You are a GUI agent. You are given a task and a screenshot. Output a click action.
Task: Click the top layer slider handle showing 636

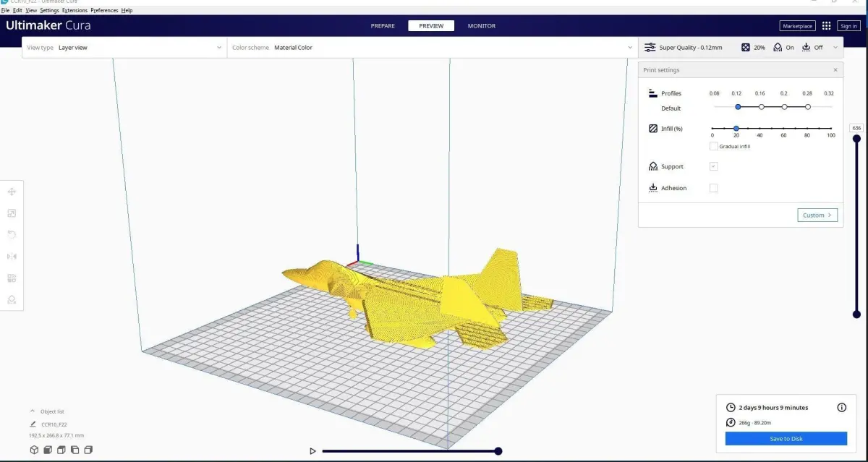[856, 140]
